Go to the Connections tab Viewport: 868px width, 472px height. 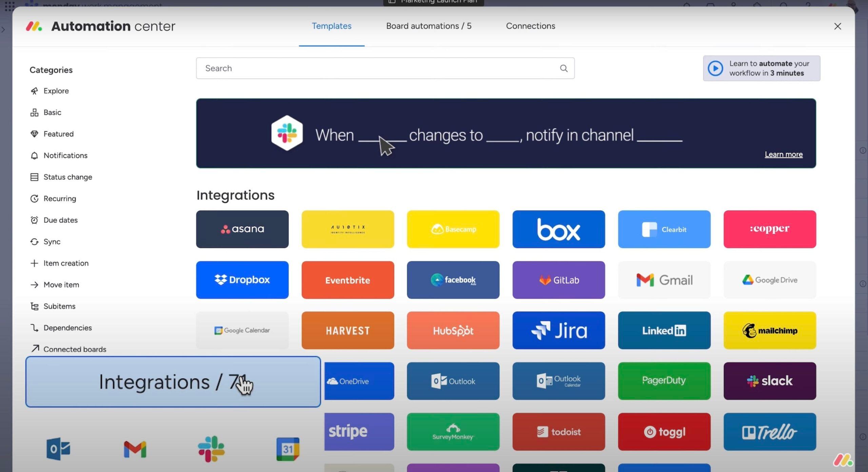point(530,26)
